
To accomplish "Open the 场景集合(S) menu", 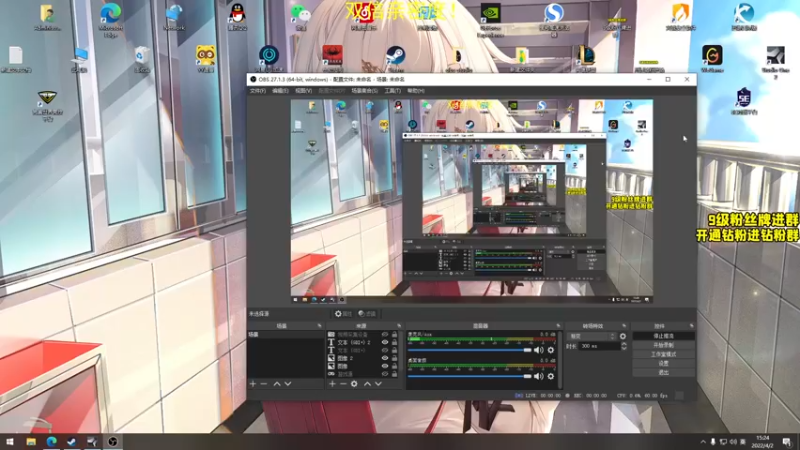I will pyautogui.click(x=364, y=91).
